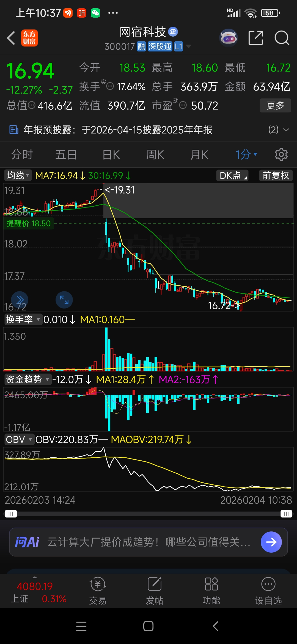This screenshot has width=297, height=644.
Task: Tap the blue double-arrow chart button
Action: (x=20, y=300)
